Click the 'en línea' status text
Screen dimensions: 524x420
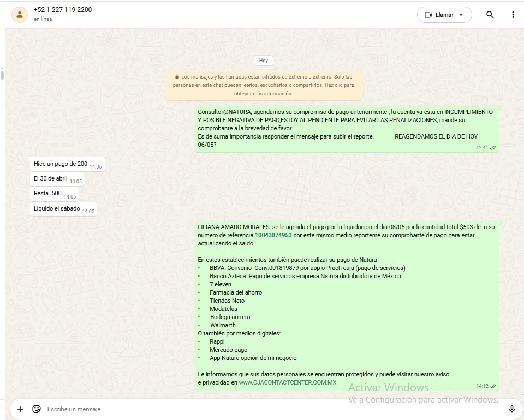click(43, 19)
